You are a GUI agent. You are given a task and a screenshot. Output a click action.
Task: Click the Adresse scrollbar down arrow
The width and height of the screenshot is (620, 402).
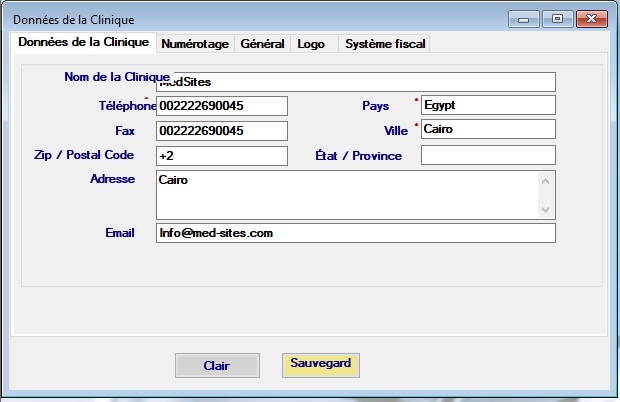(x=546, y=210)
